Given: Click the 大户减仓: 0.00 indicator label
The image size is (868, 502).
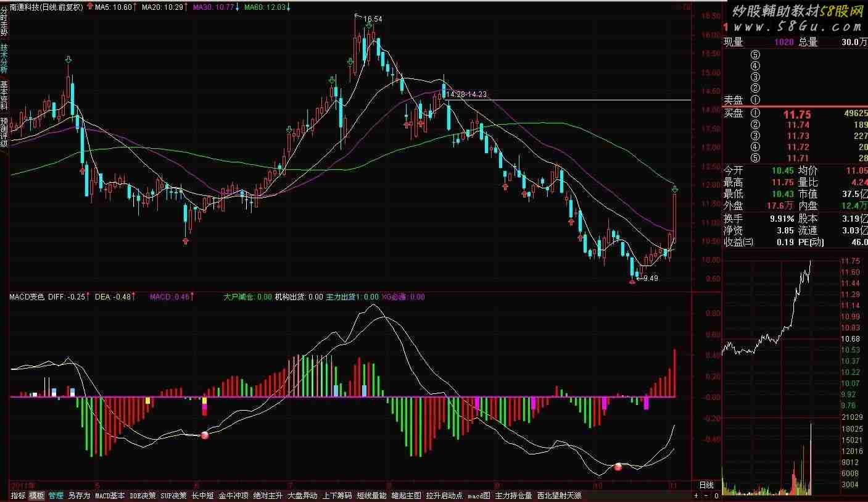Looking at the screenshot, I should tap(247, 297).
